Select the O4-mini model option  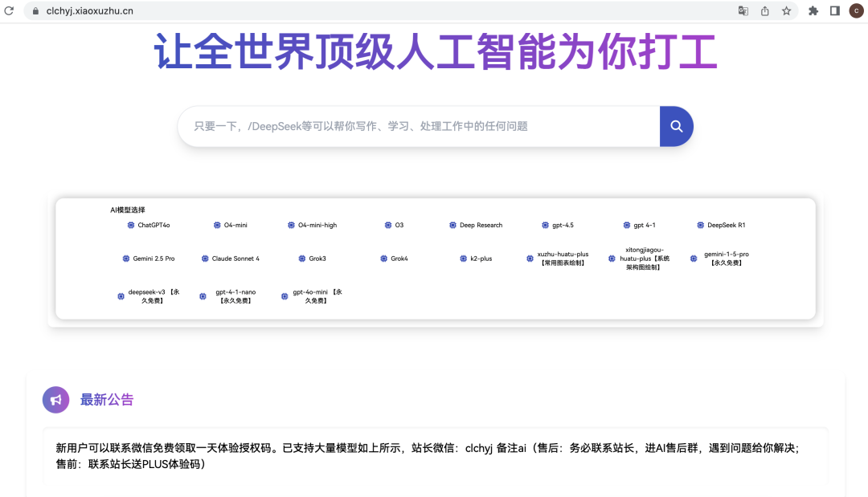[x=231, y=225]
